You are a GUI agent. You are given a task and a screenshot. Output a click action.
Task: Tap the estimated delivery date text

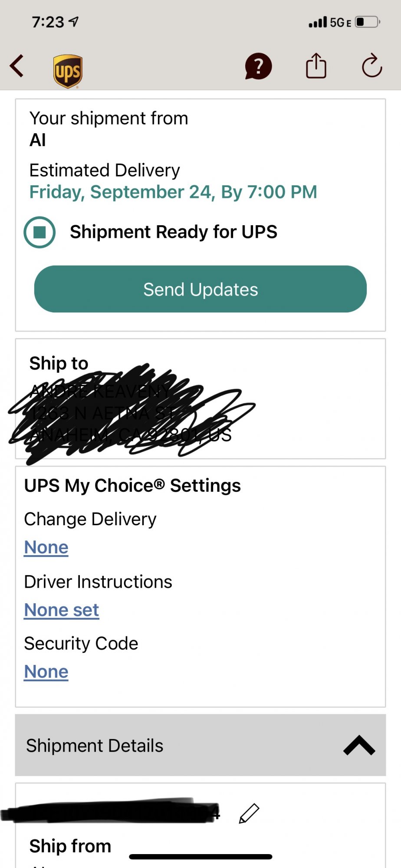(173, 192)
